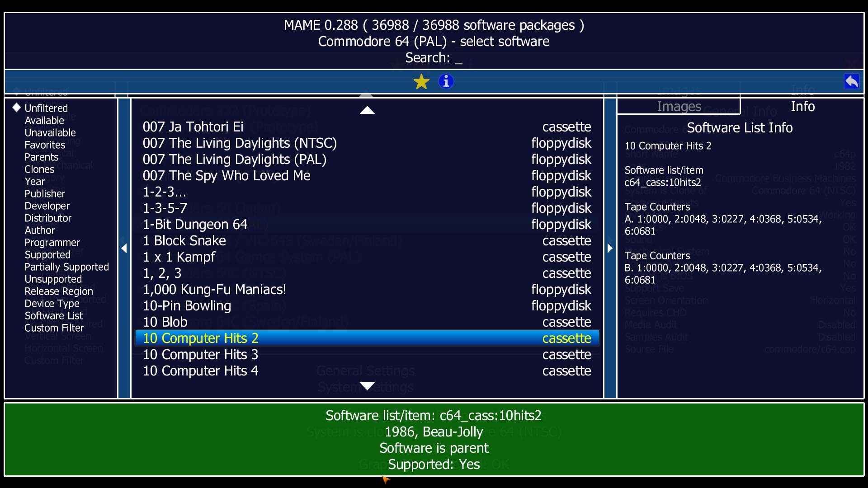Image resolution: width=868 pixels, height=488 pixels.
Task: Click 'Software is parent' status line
Action: [434, 448]
